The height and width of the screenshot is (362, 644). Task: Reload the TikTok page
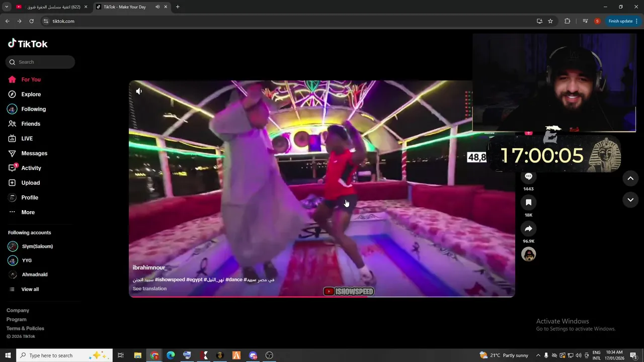[x=31, y=21]
